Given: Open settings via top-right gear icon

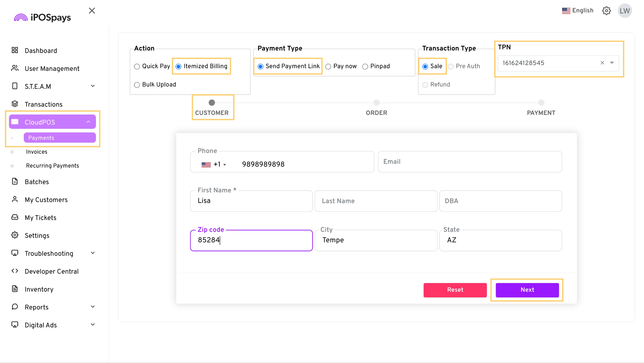Looking at the screenshot, I should (606, 11).
